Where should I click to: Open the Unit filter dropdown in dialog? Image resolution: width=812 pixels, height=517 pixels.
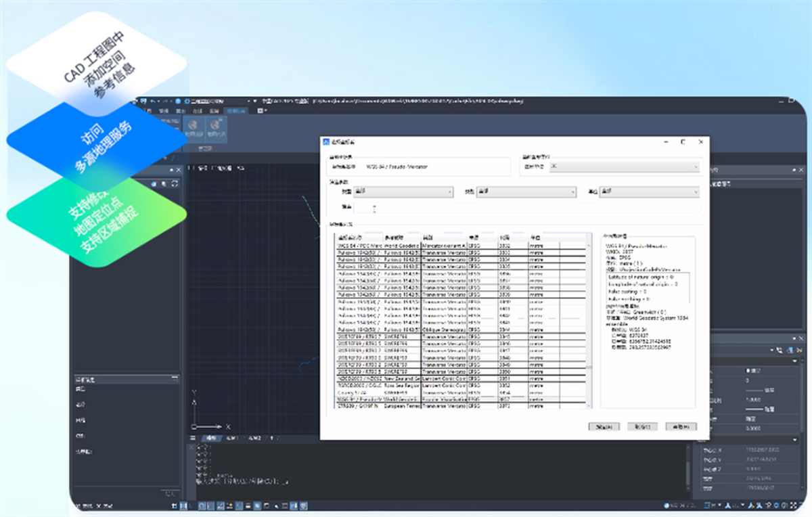pos(650,192)
